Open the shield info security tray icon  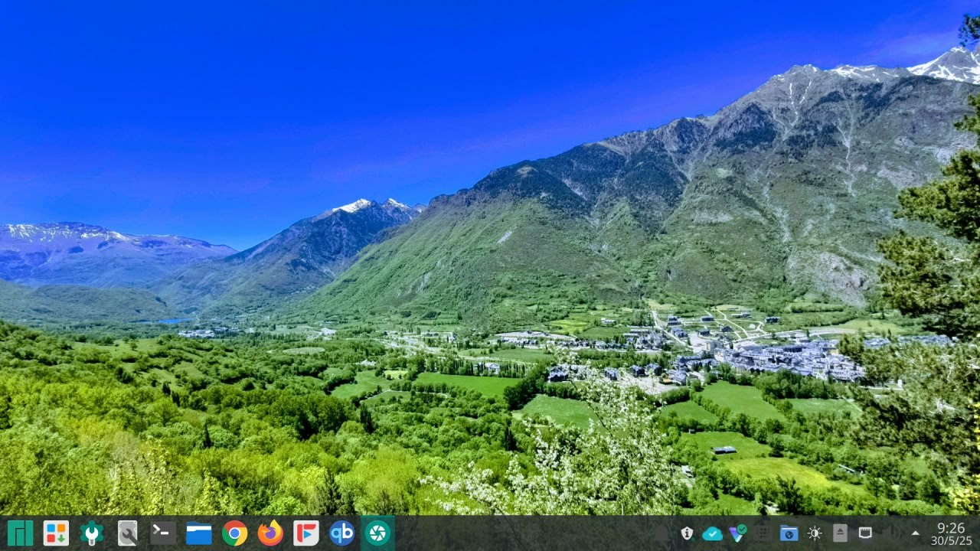687,533
